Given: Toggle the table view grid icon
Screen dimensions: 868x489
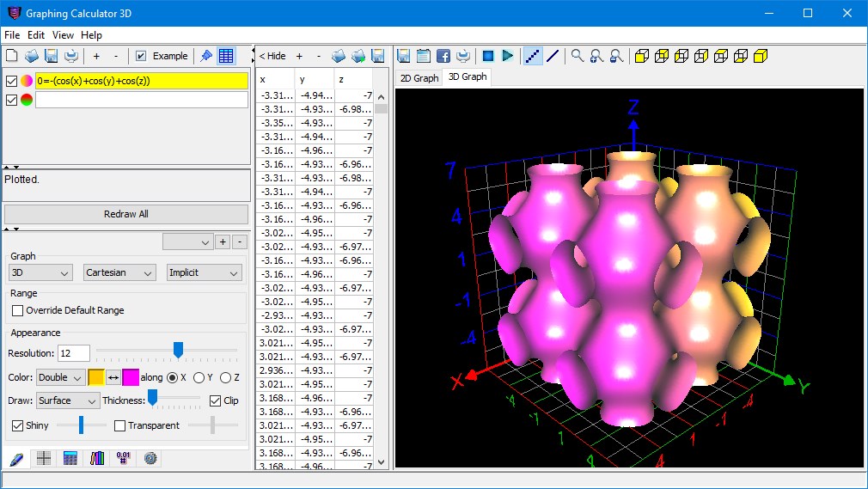Looking at the screenshot, I should [226, 56].
